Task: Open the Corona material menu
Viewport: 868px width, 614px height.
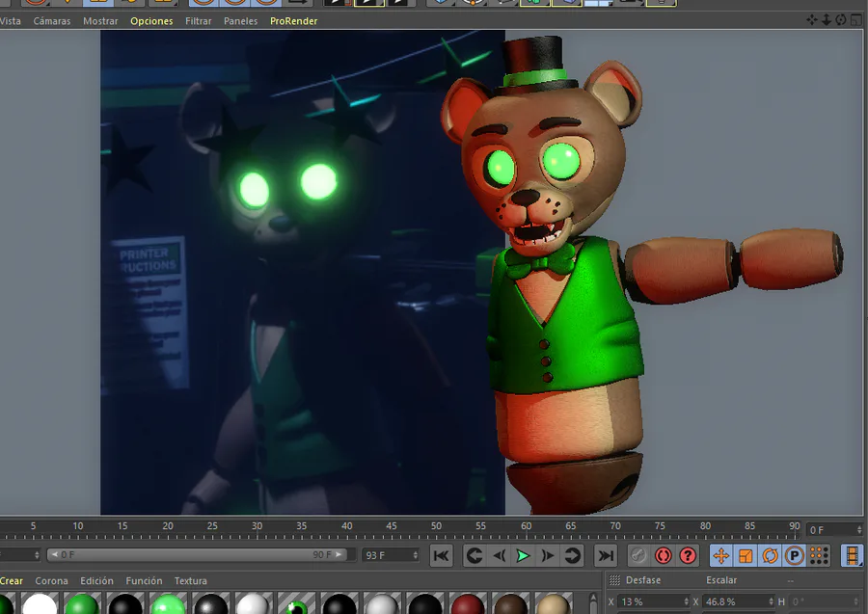Action: [51, 581]
